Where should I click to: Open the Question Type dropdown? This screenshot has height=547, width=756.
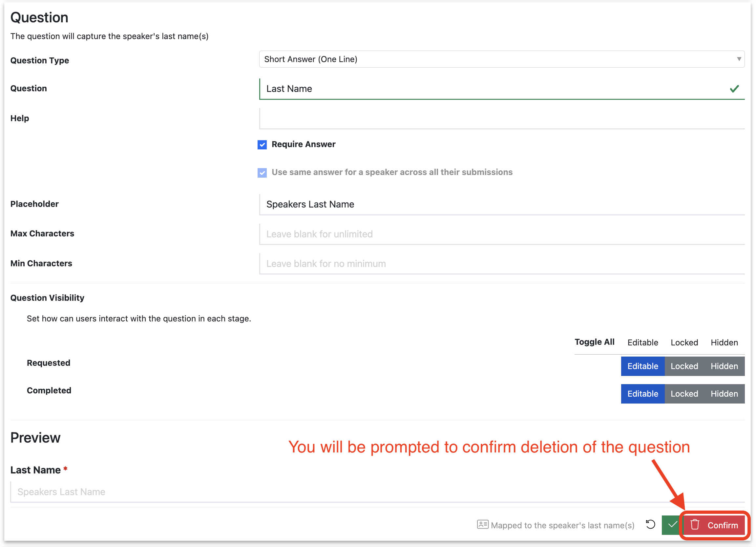pos(502,59)
